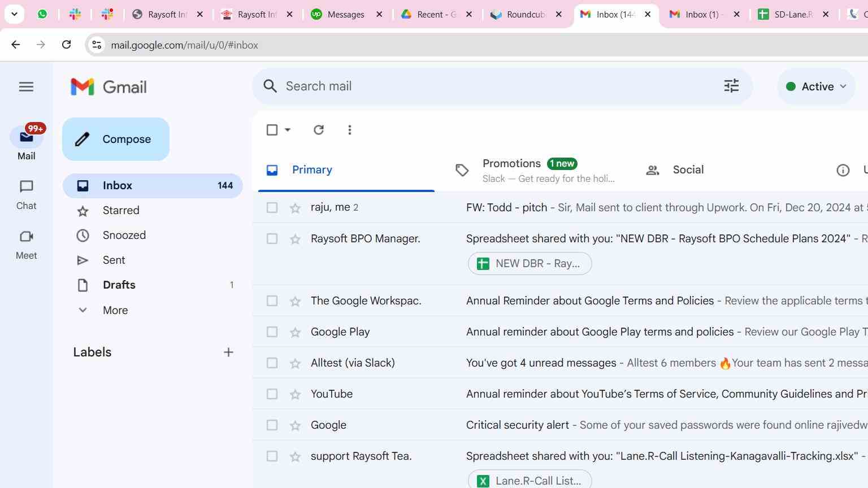Star the support Raysoft Team email
The image size is (868, 488).
295,456
